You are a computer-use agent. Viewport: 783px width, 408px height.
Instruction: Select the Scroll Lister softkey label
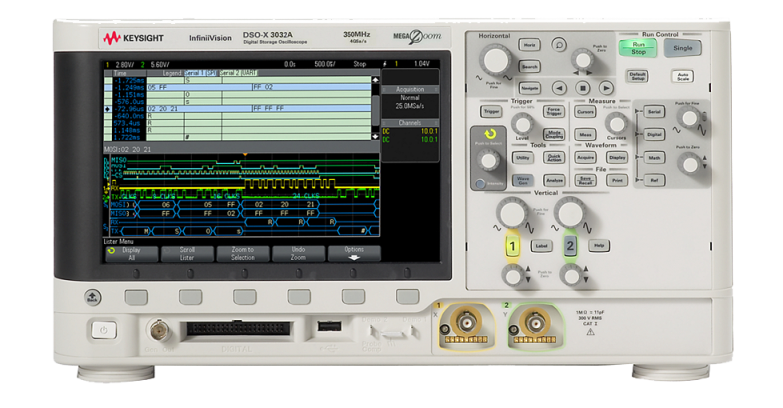tap(187, 254)
